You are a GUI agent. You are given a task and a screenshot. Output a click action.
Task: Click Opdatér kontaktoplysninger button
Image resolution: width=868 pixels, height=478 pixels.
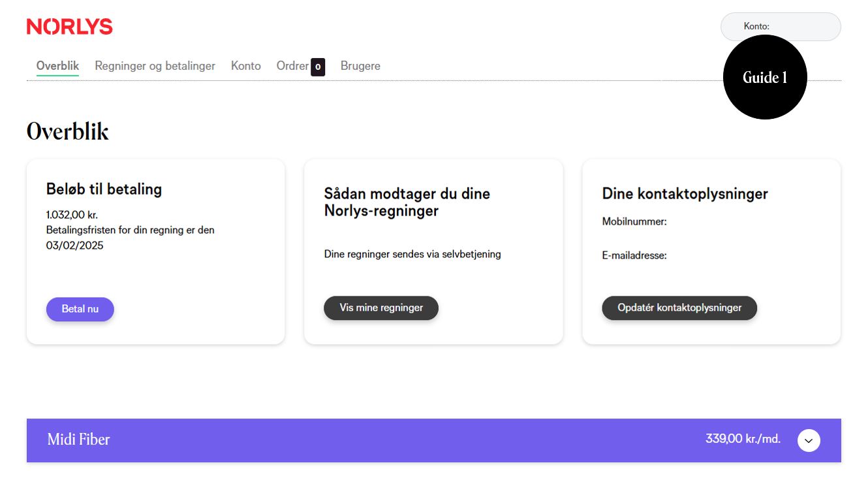pos(679,308)
